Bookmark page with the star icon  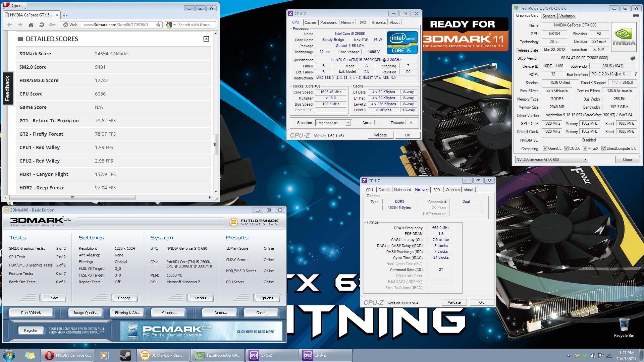[x=158, y=24]
